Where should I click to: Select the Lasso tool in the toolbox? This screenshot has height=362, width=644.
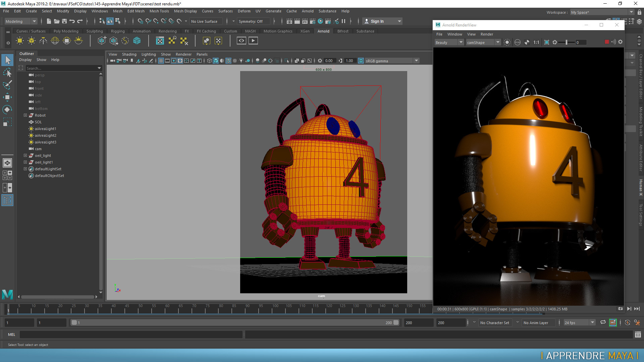pyautogui.click(x=7, y=73)
